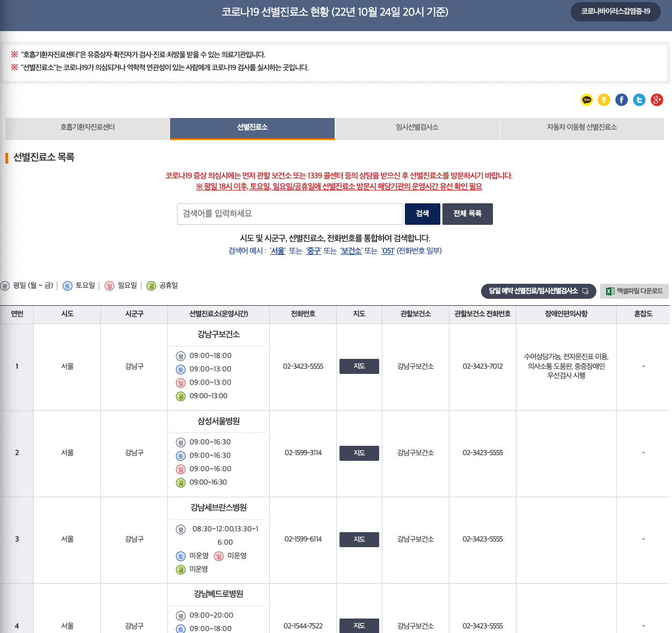Viewport: 672px width, 633px height.
Task: Click 검색 search button
Action: point(423,214)
